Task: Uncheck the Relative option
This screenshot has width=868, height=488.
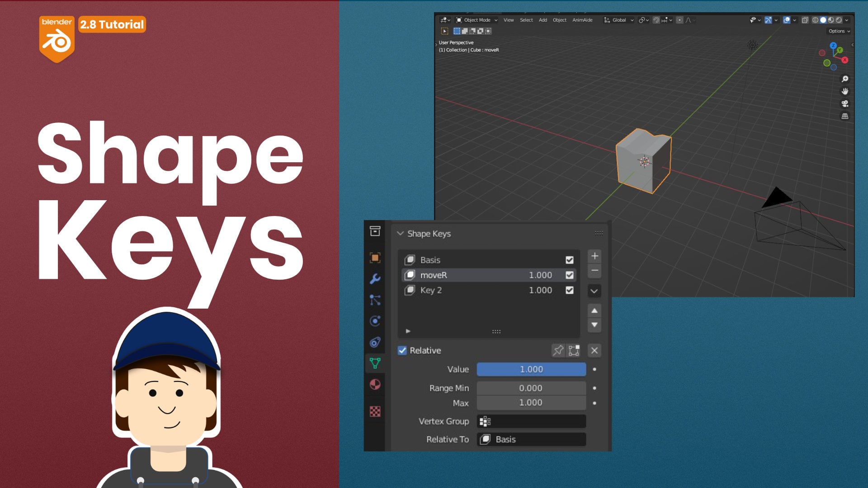Action: 402,351
